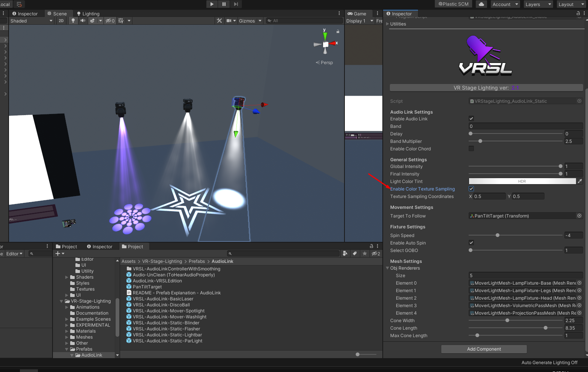Viewport: 588px width, 372px height.
Task: Collapse the Obj Renderers foldout
Action: click(x=388, y=268)
